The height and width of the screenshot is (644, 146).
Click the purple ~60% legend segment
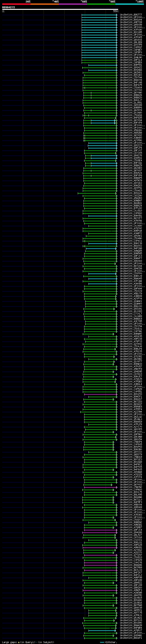point(73,4)
